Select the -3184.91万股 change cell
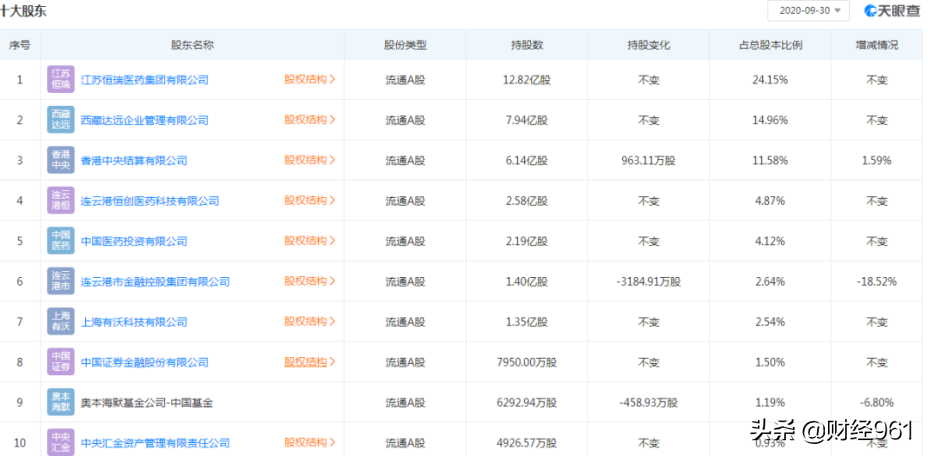Viewport: 928px width, 456px height. pos(649,281)
